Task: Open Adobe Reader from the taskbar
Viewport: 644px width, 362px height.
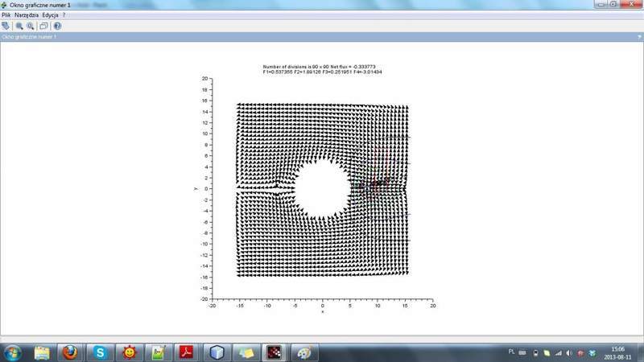Action: [x=187, y=352]
